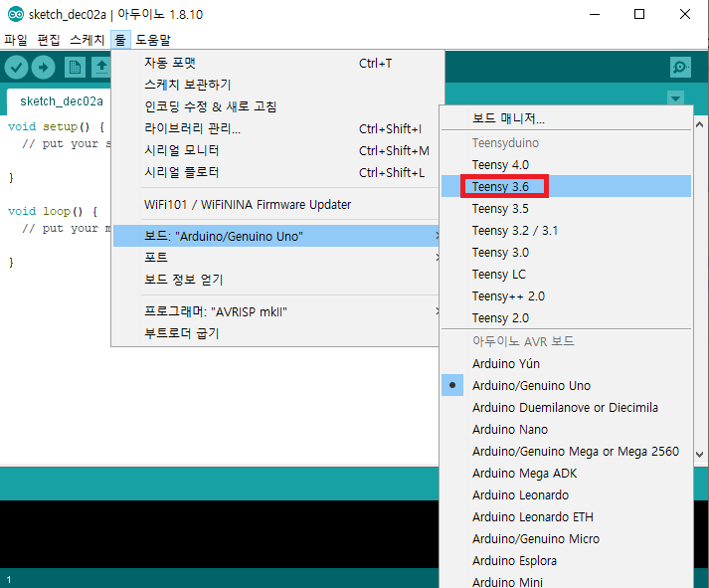Image resolution: width=709 pixels, height=588 pixels.
Task: Select Teensy LC board
Action: 566,274
